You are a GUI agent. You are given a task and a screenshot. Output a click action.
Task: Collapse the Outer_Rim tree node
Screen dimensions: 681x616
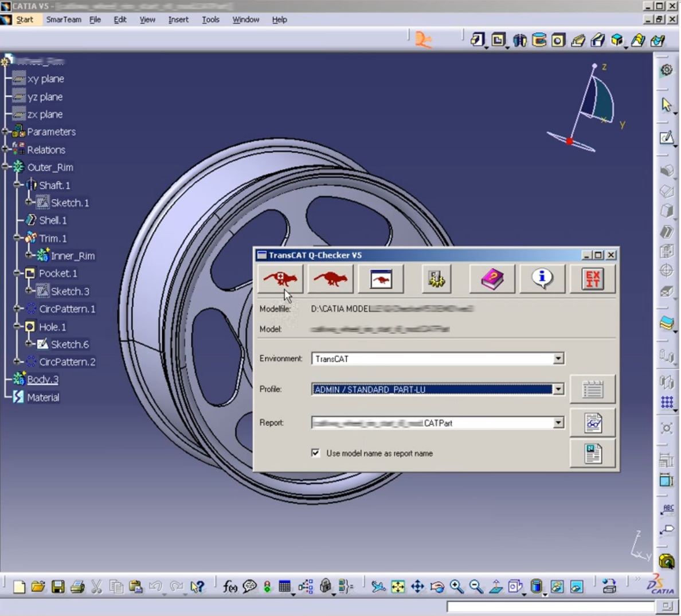tap(5, 167)
